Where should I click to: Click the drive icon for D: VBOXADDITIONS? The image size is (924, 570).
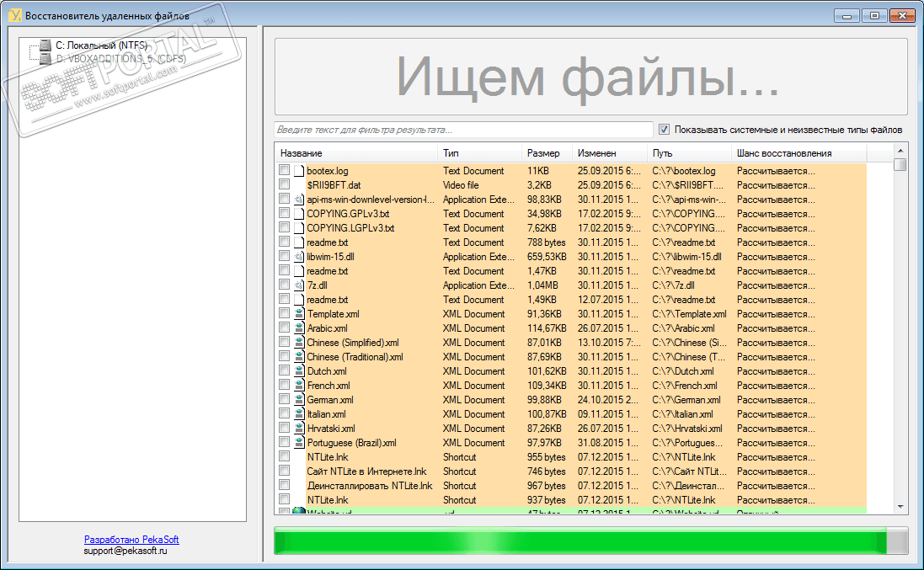[45, 58]
